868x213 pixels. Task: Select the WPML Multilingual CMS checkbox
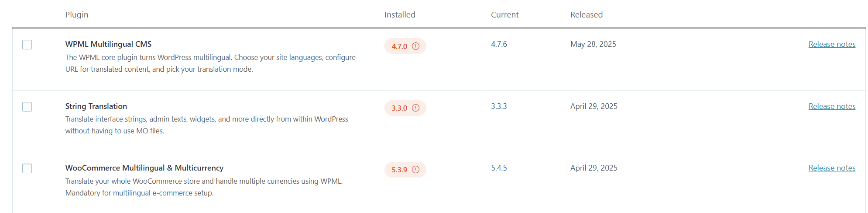27,45
